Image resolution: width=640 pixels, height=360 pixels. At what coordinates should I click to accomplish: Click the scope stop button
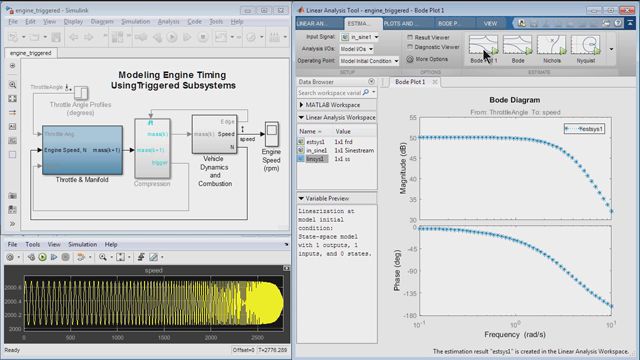coord(65,257)
